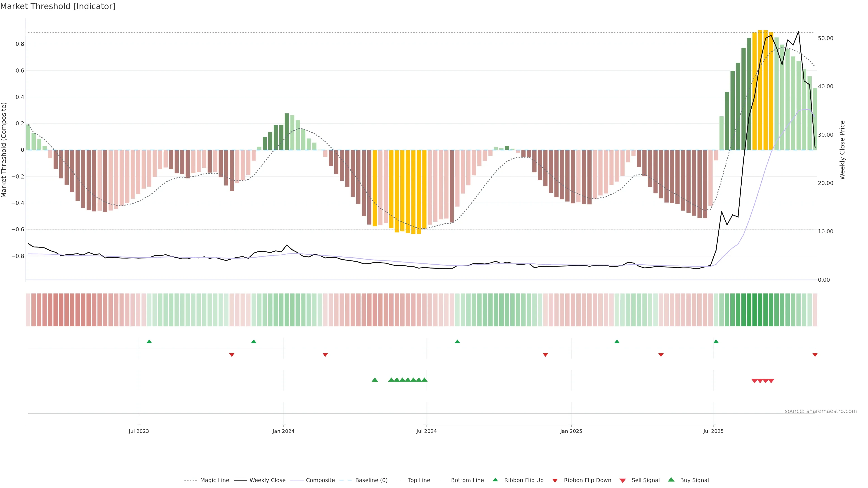Click the Ribbon Flip Up legend triangle icon

[x=495, y=480]
